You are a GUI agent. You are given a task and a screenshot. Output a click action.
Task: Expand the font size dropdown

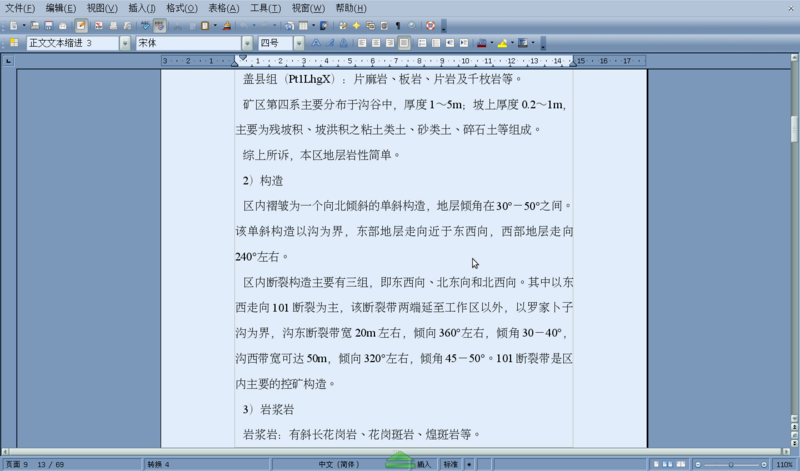tap(299, 43)
